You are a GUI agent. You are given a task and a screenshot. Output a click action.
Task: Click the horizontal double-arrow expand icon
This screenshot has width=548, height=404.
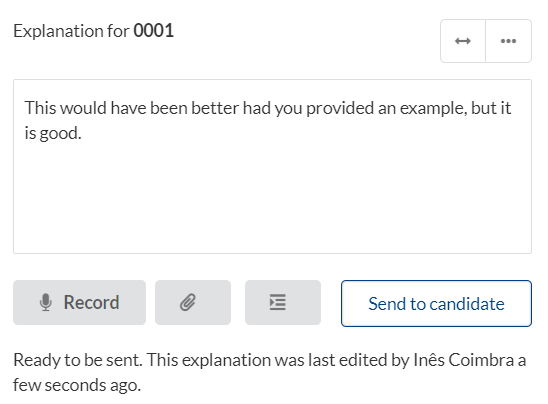click(x=463, y=41)
